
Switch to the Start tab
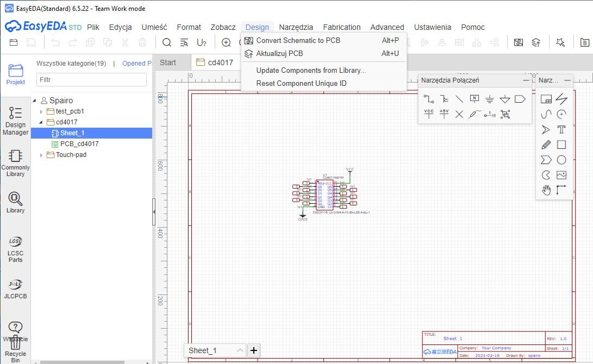click(168, 62)
